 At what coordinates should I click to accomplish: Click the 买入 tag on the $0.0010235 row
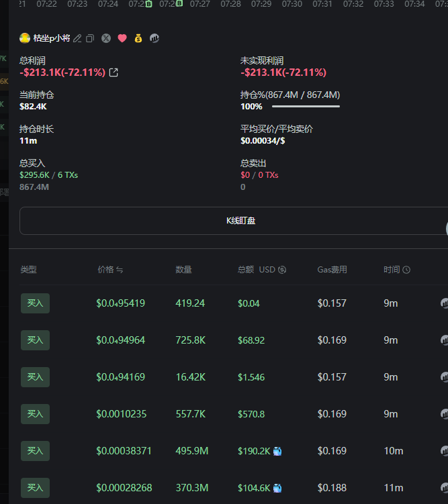pyautogui.click(x=35, y=414)
